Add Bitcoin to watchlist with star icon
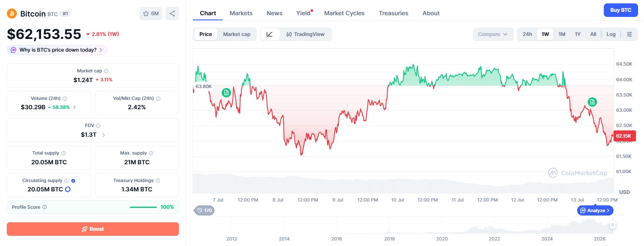Screen dimensions: 644x246 tap(151, 14)
